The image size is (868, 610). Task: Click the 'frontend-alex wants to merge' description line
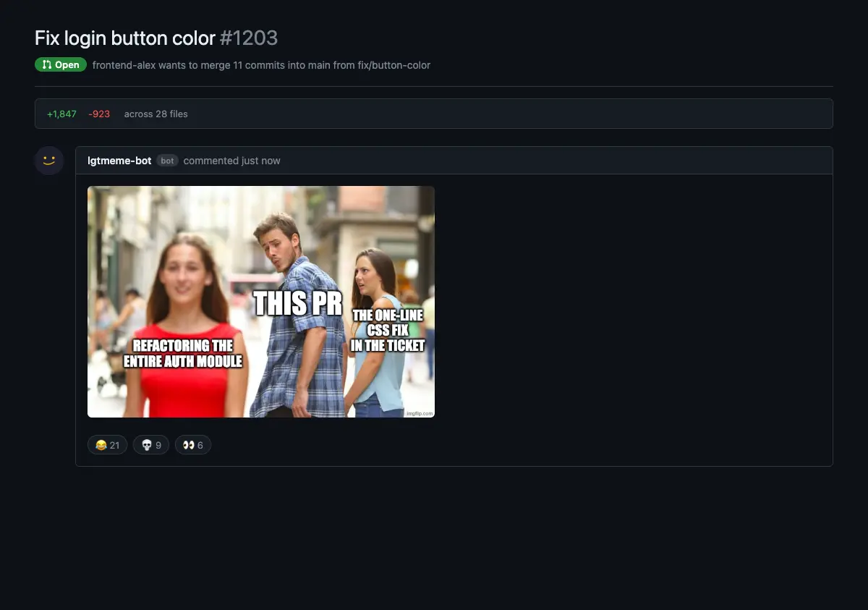tap(261, 65)
